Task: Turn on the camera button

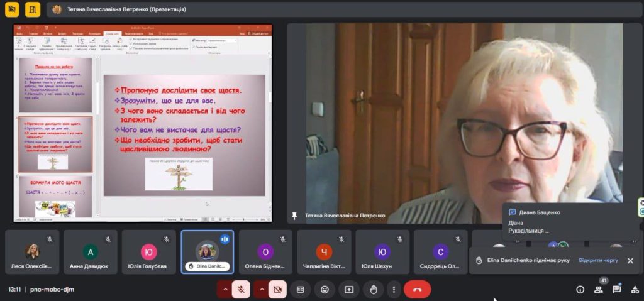Action: point(276,289)
